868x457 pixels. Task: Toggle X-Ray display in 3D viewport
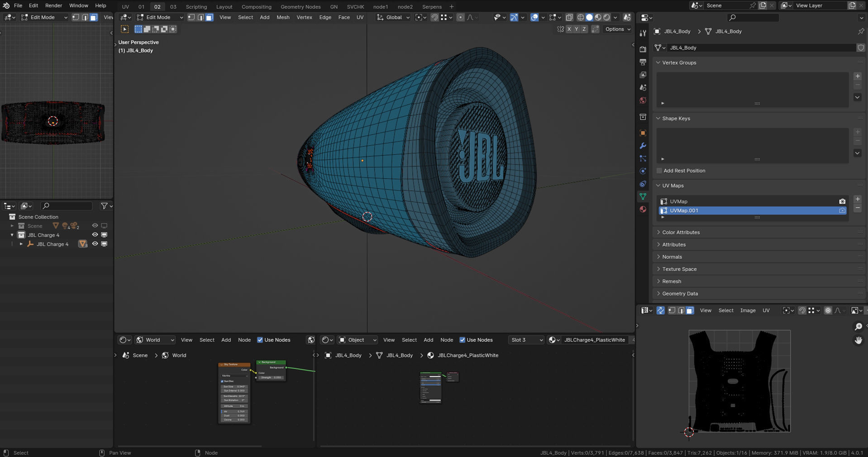coord(569,17)
